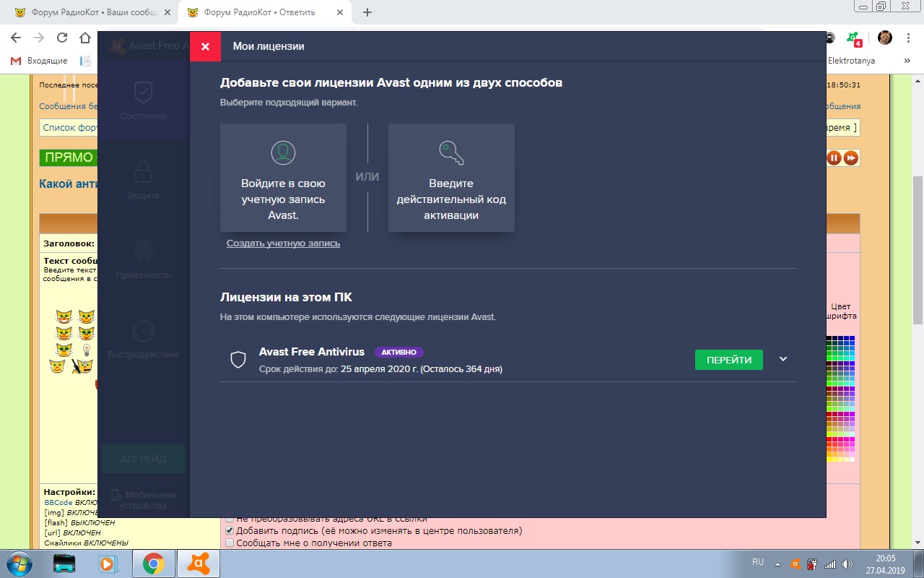Go forward in Chrome
Screen dimensions: 924x578
pos(39,38)
